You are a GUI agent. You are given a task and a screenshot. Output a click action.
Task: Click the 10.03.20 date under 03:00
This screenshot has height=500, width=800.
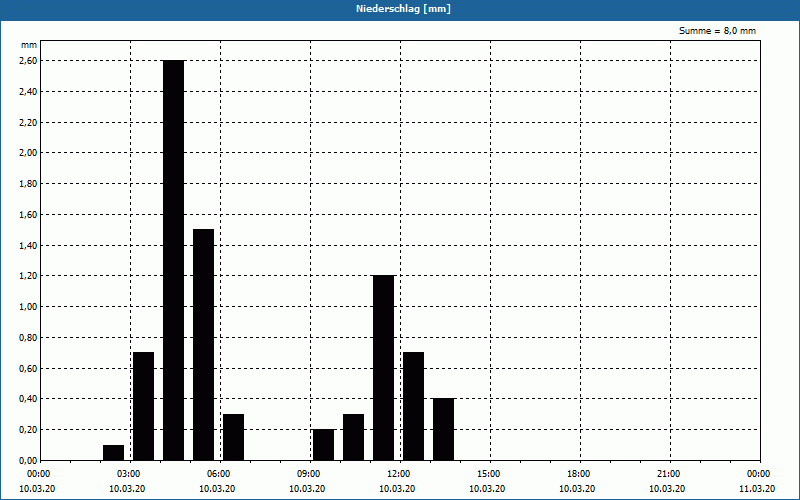[127, 489]
